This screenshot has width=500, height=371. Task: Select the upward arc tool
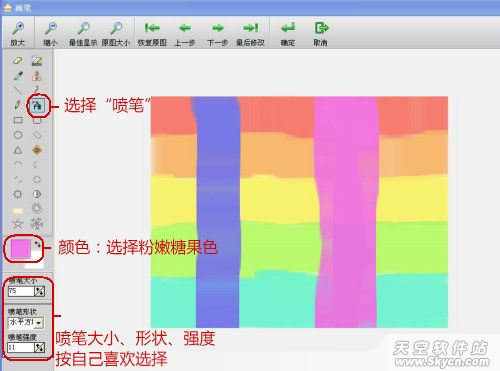click(18, 164)
